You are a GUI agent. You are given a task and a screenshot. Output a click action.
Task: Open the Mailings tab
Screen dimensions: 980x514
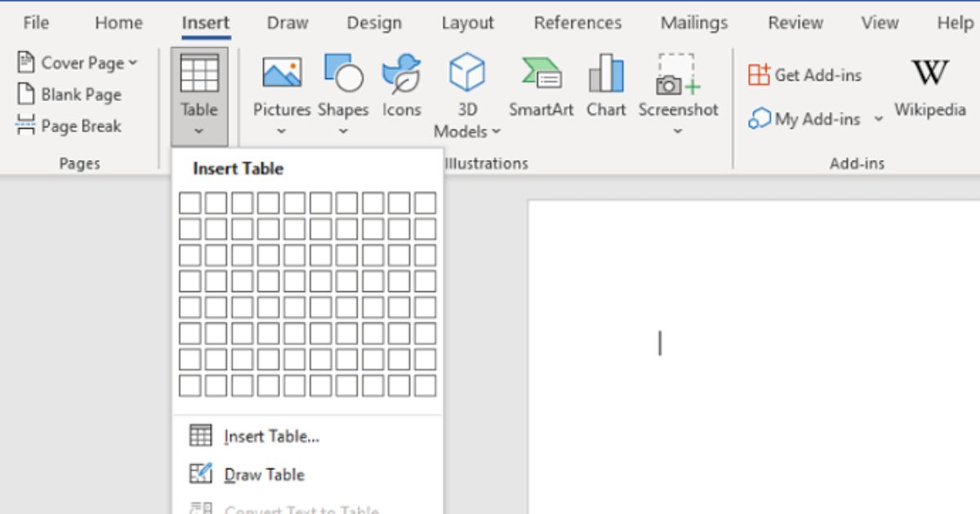tap(694, 23)
